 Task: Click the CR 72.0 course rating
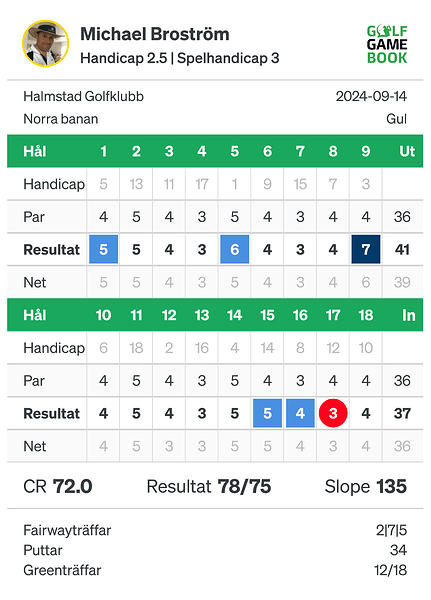click(58, 487)
